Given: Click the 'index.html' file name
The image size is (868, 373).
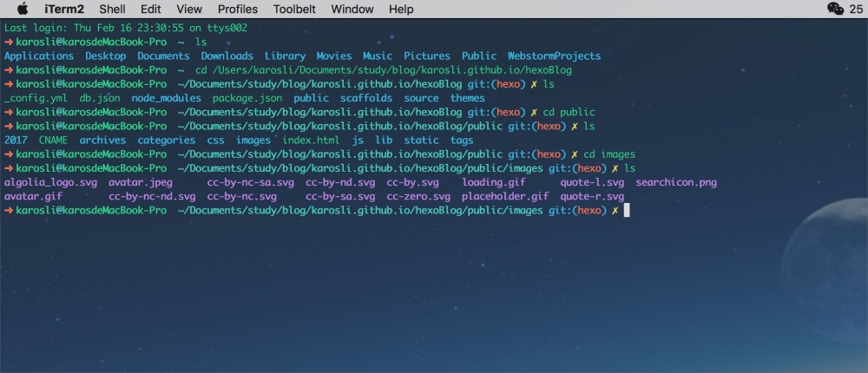Looking at the screenshot, I should (x=311, y=141).
